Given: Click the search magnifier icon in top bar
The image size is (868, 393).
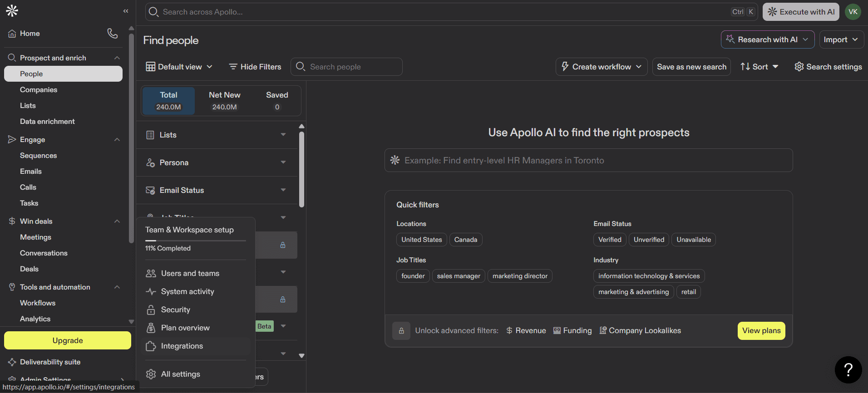Looking at the screenshot, I should (x=154, y=12).
